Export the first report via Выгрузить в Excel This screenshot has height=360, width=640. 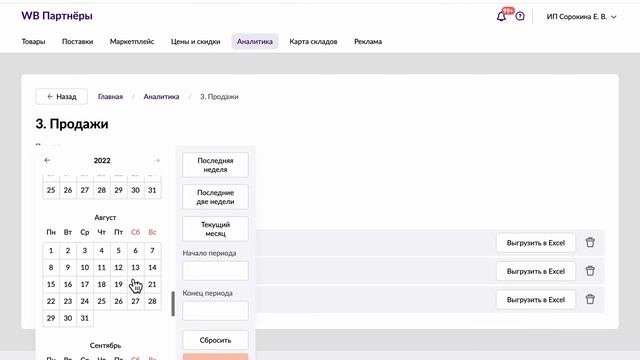[536, 243]
